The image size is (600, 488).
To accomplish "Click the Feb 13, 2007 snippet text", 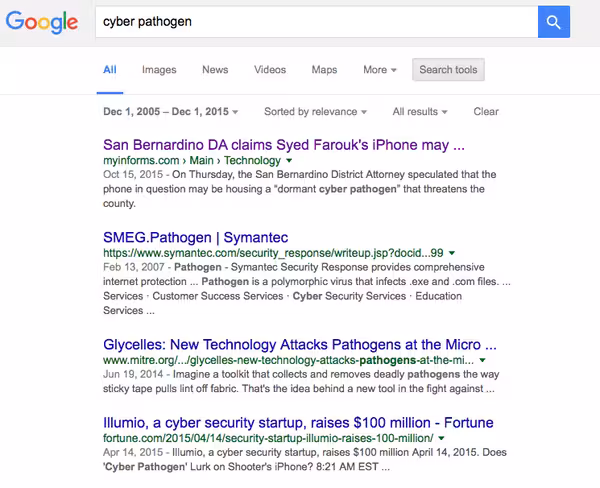I will (x=307, y=289).
